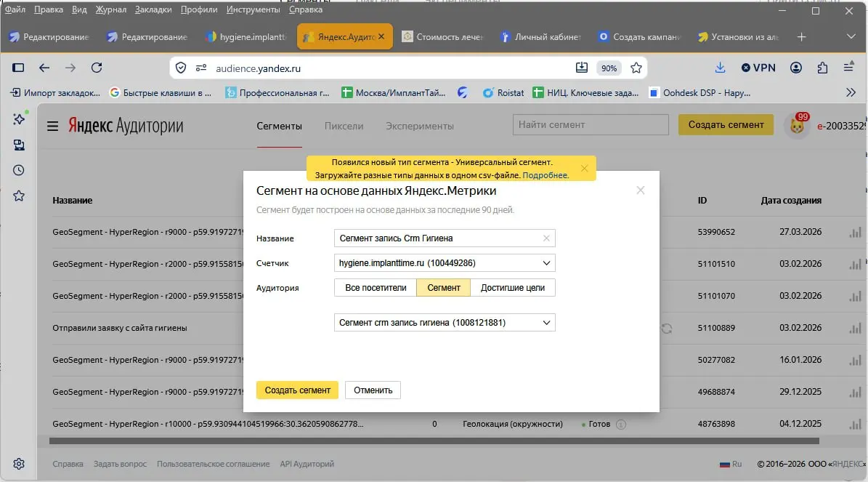Open statistics icon for segment 49688874
The image size is (868, 482).
(x=855, y=393)
